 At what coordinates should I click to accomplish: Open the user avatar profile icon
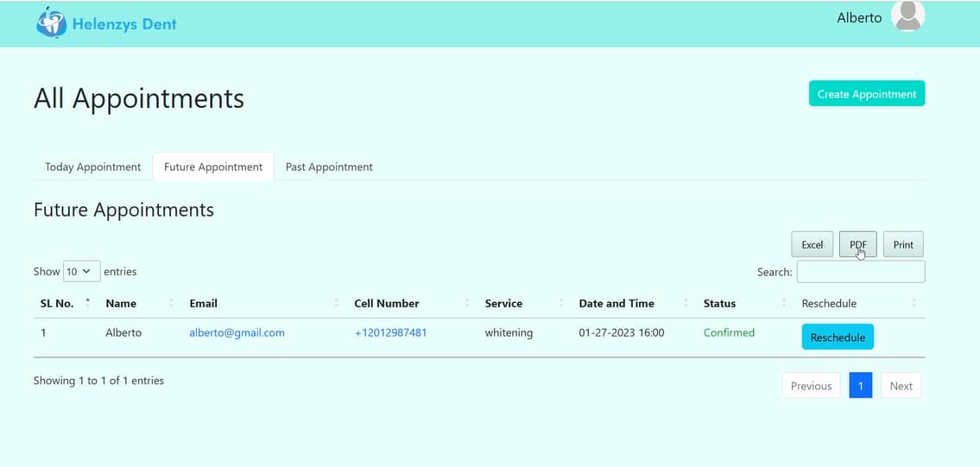click(907, 16)
